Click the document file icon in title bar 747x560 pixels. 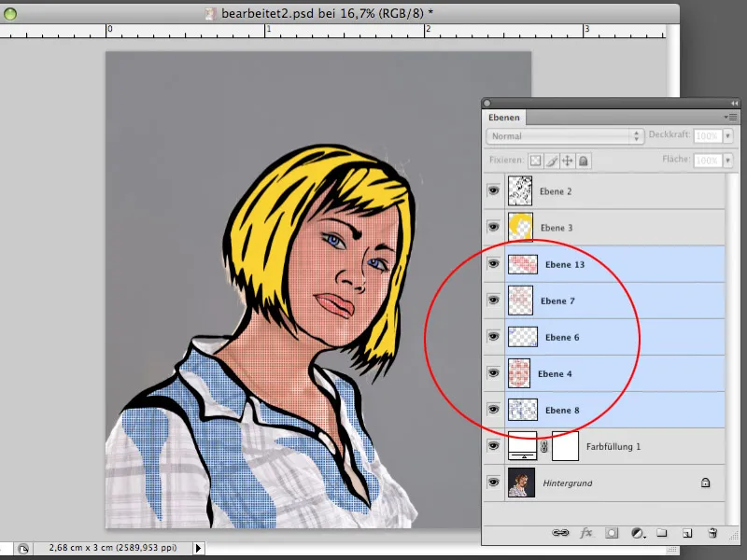coord(211,13)
